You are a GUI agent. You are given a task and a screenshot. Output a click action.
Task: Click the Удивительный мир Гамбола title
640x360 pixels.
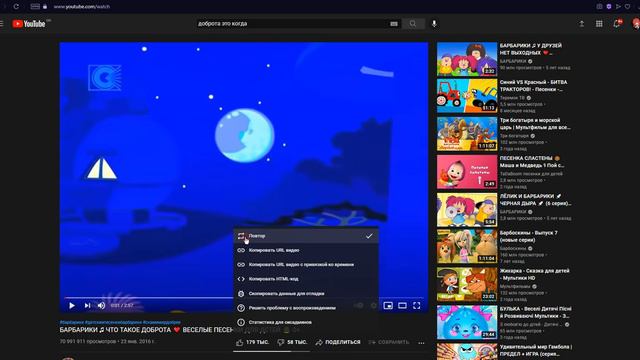536,350
